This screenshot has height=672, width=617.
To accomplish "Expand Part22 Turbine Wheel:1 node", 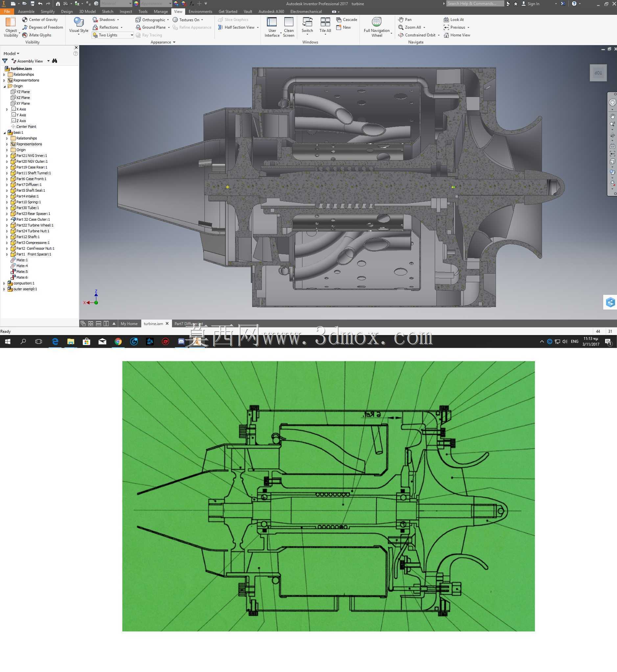I will point(7,226).
